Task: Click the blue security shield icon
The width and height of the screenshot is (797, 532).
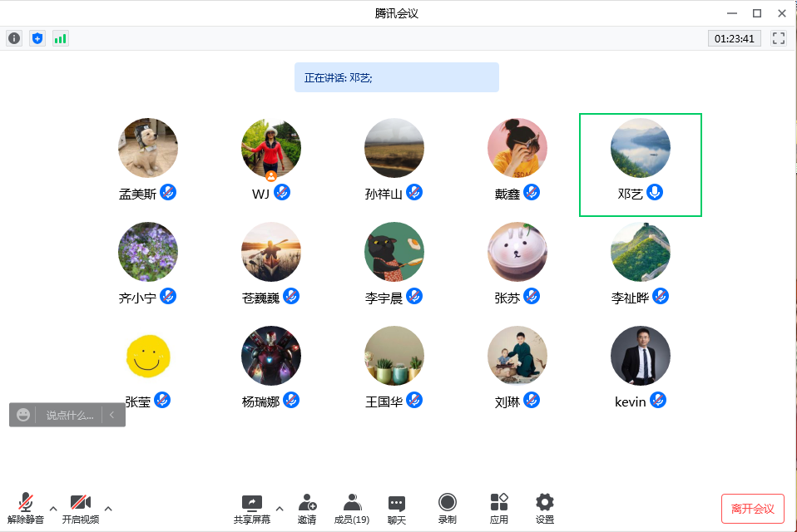Action: click(x=37, y=38)
